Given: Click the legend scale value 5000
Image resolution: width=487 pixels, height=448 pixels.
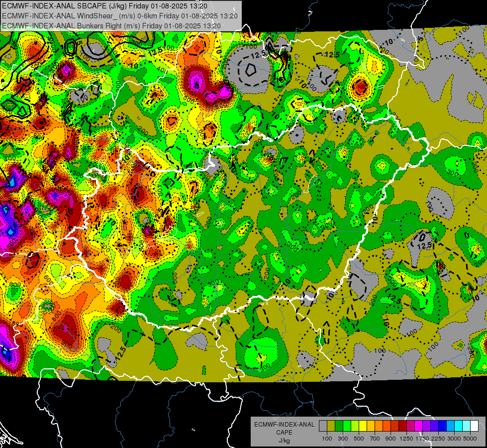Looking at the screenshot, I should (470, 439).
